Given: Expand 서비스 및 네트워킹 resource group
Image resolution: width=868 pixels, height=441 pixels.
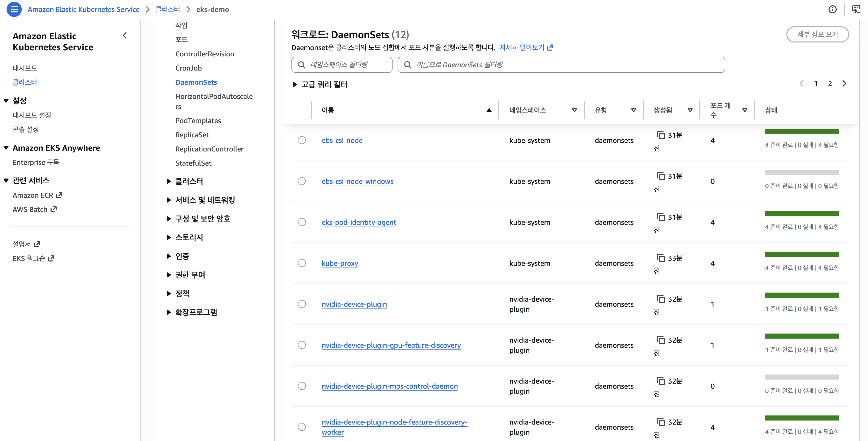Looking at the screenshot, I should [169, 200].
